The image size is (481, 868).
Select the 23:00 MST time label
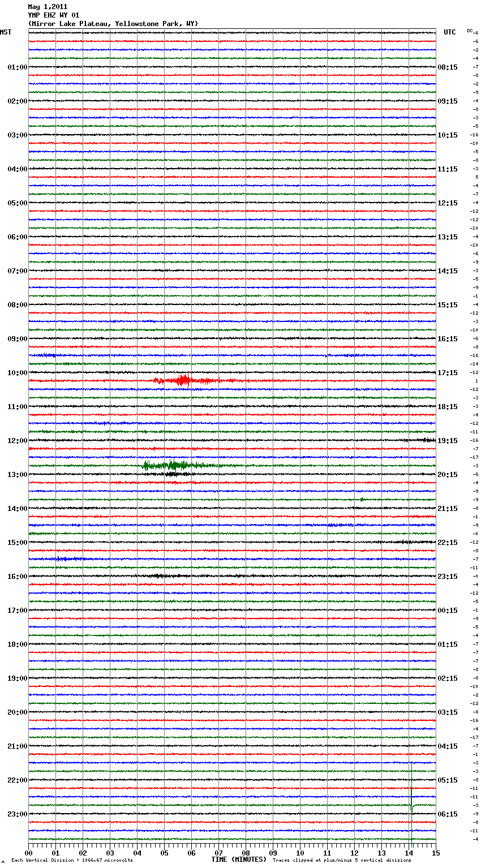(17, 814)
